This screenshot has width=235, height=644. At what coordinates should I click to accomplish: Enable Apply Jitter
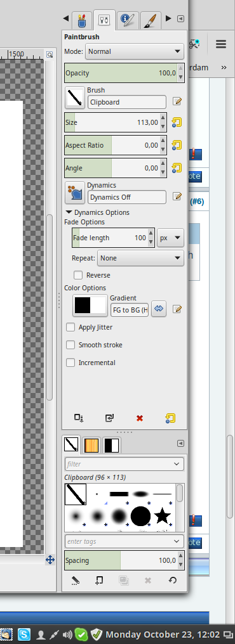[x=70, y=327]
